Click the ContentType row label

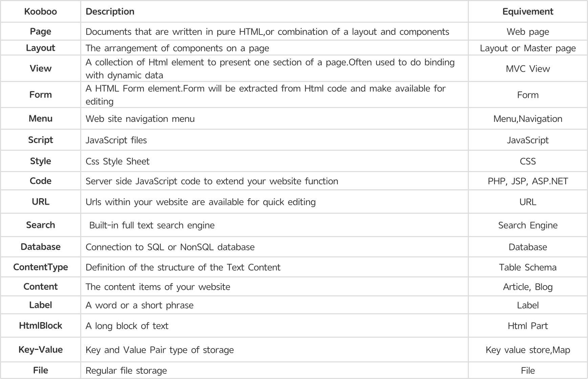41,267
